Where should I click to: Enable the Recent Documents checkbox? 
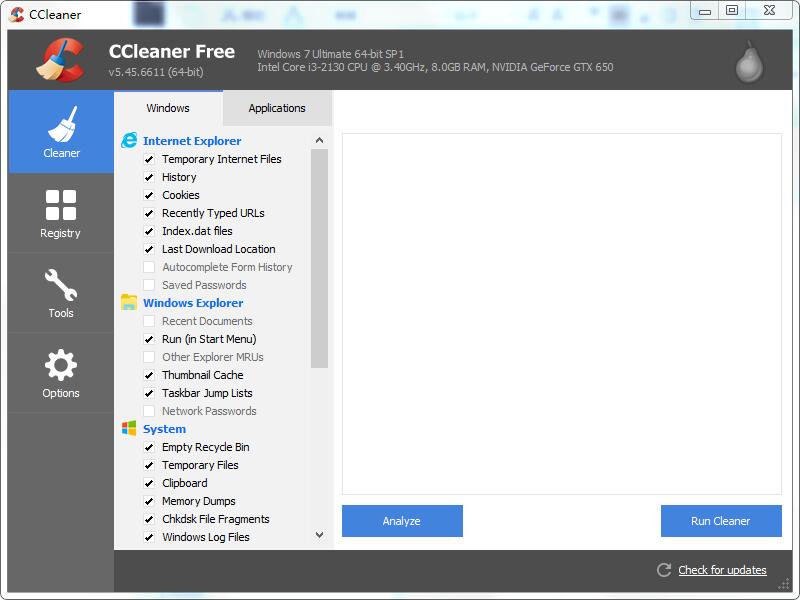coord(148,321)
